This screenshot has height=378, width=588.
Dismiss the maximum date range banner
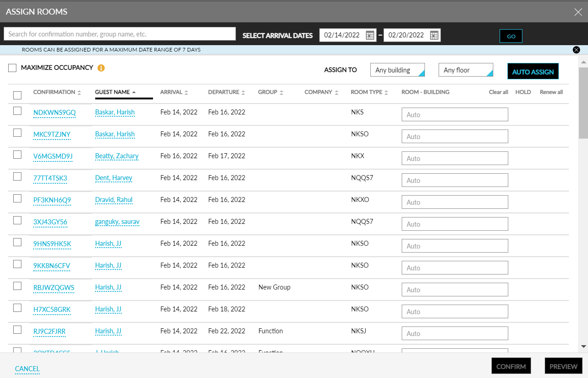(576, 50)
